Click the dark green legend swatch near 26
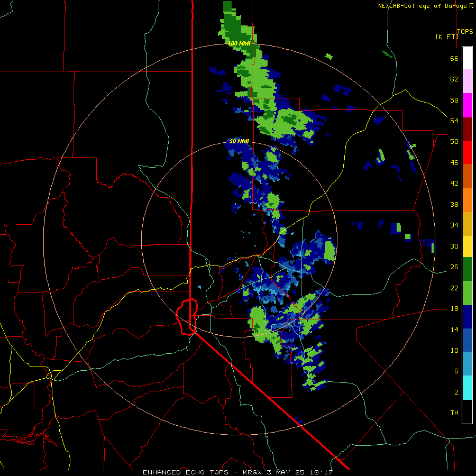476x476 pixels. [467, 269]
